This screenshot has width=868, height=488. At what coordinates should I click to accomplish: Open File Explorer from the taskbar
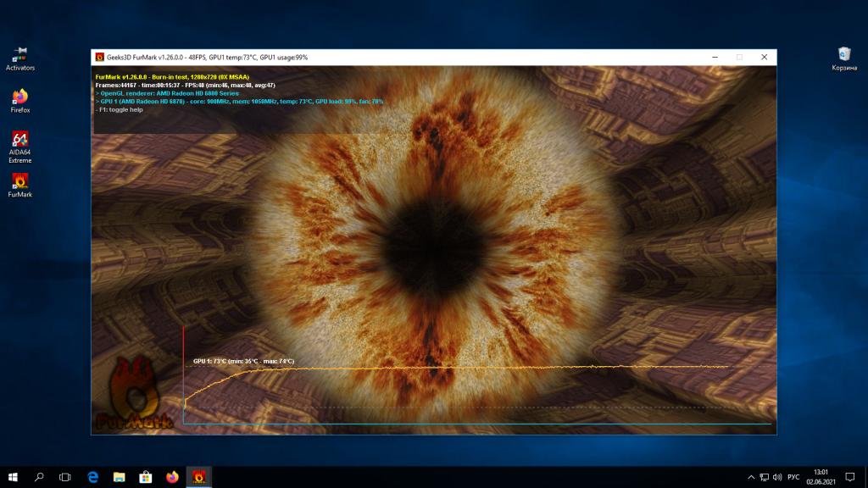119,477
